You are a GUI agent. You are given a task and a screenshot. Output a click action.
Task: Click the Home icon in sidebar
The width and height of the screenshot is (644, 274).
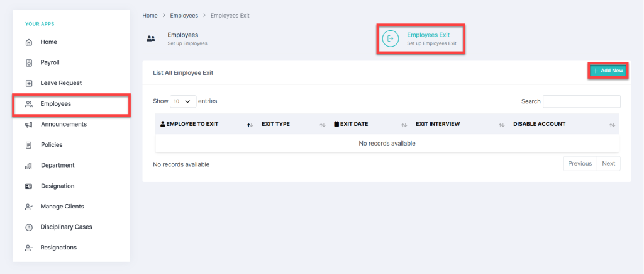tap(28, 42)
